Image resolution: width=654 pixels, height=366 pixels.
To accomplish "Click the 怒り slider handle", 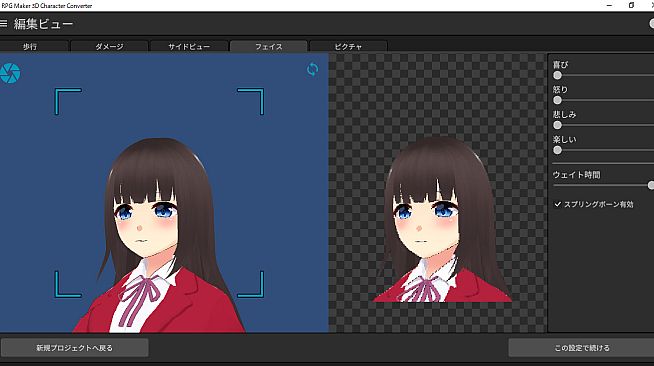I will tap(557, 100).
